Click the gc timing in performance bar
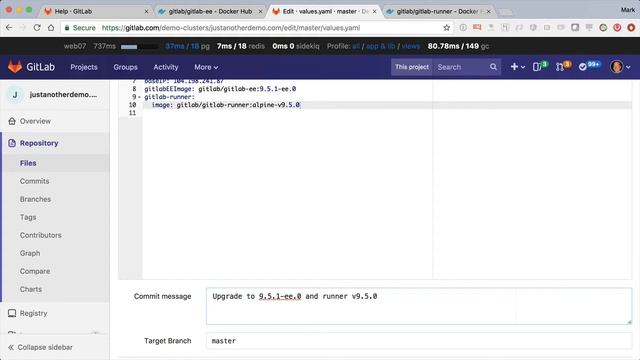This screenshot has height=360, width=640. tap(458, 46)
